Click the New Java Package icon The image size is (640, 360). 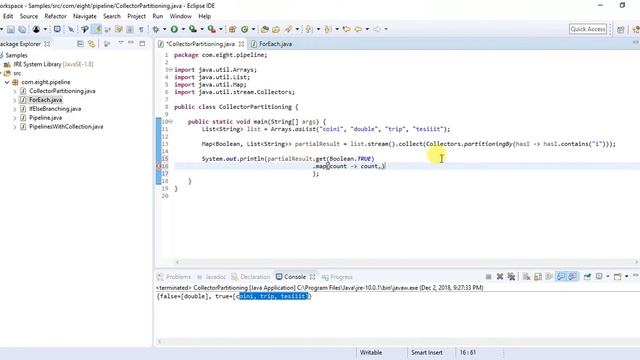(x=232, y=29)
